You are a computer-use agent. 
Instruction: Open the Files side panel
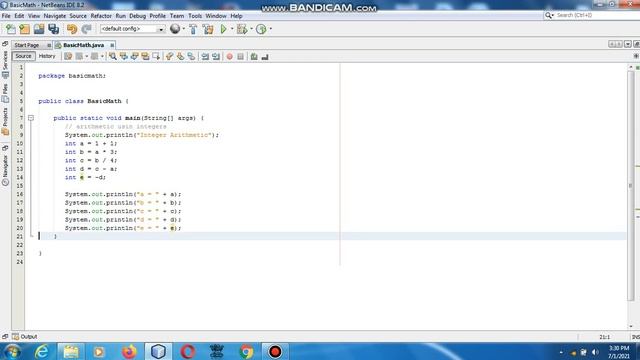5,93
